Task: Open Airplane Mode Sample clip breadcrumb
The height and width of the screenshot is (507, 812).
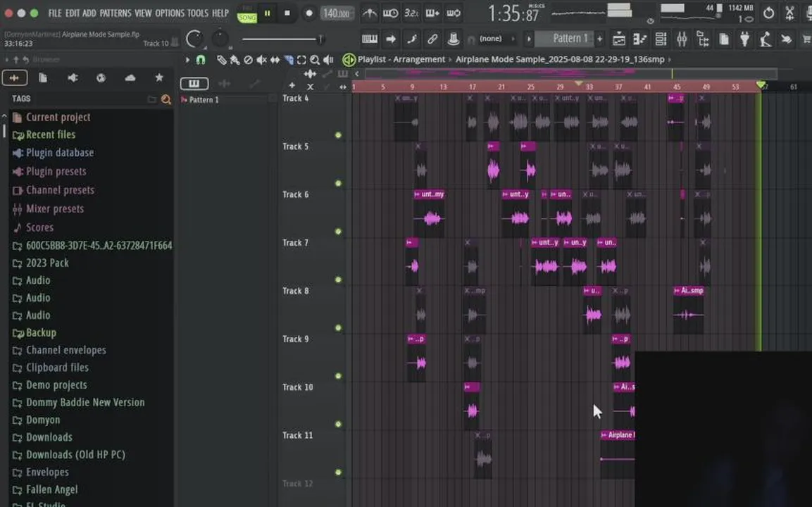Action: click(560, 60)
